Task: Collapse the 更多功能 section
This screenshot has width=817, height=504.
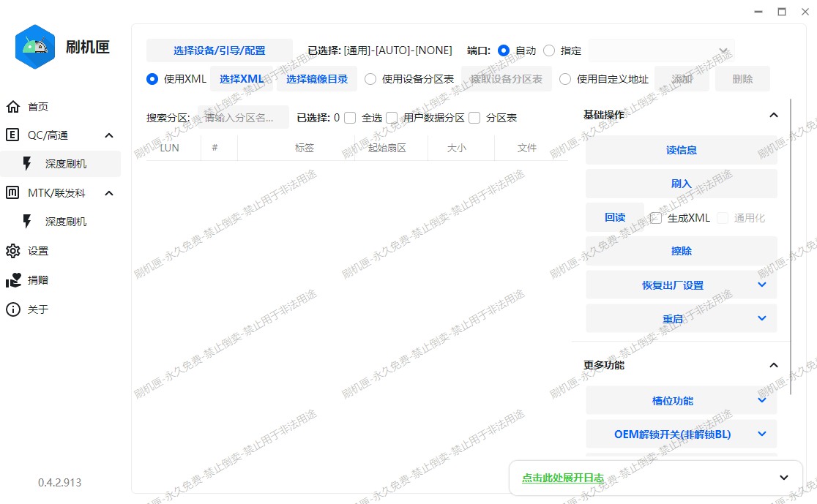Action: point(774,365)
